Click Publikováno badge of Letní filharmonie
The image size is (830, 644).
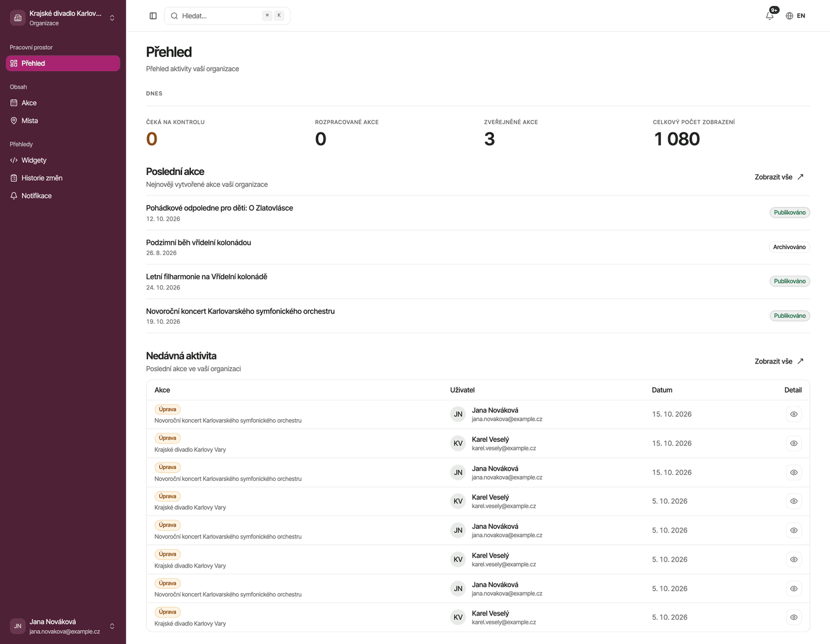coord(790,281)
